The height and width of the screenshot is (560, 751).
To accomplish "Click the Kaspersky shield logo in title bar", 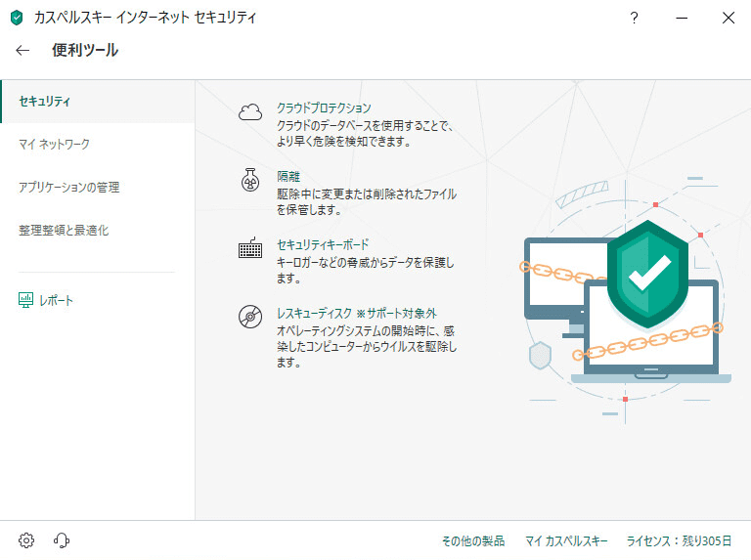I will [17, 18].
